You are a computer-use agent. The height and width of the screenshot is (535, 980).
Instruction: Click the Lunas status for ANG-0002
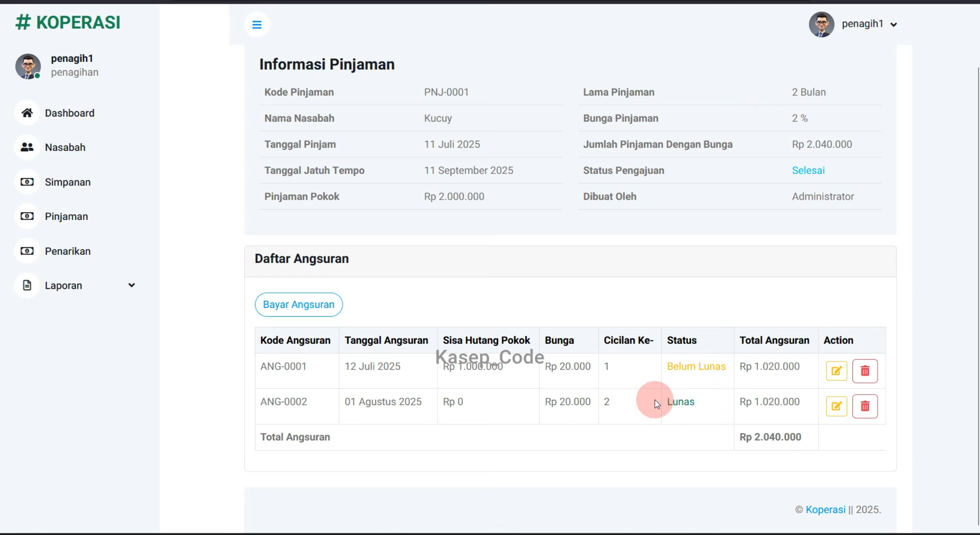pos(681,401)
